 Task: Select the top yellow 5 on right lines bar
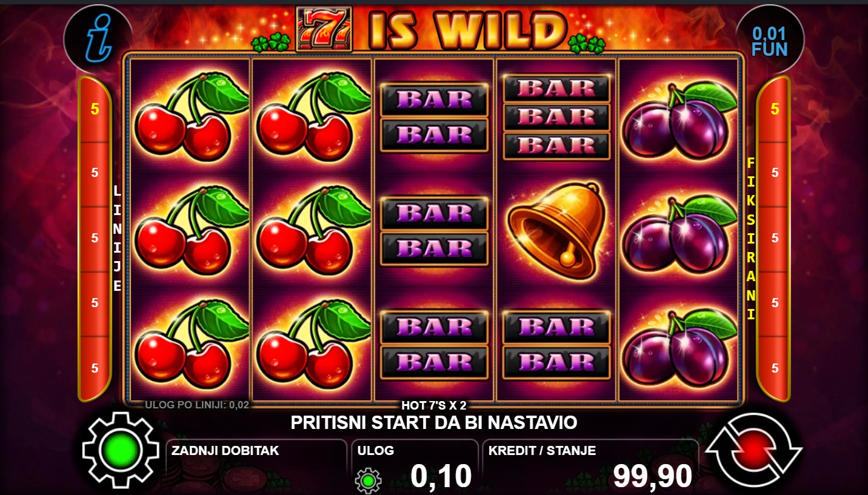tap(774, 110)
